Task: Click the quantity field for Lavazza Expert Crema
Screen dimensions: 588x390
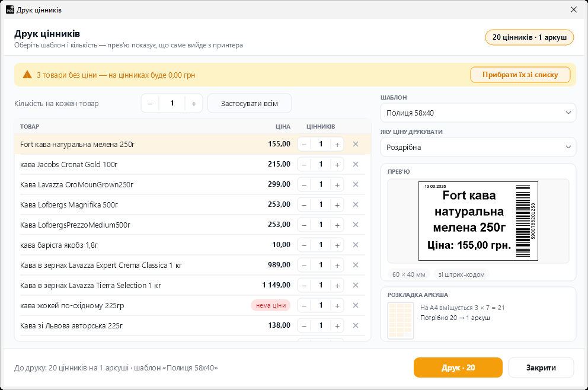Action: (321, 265)
